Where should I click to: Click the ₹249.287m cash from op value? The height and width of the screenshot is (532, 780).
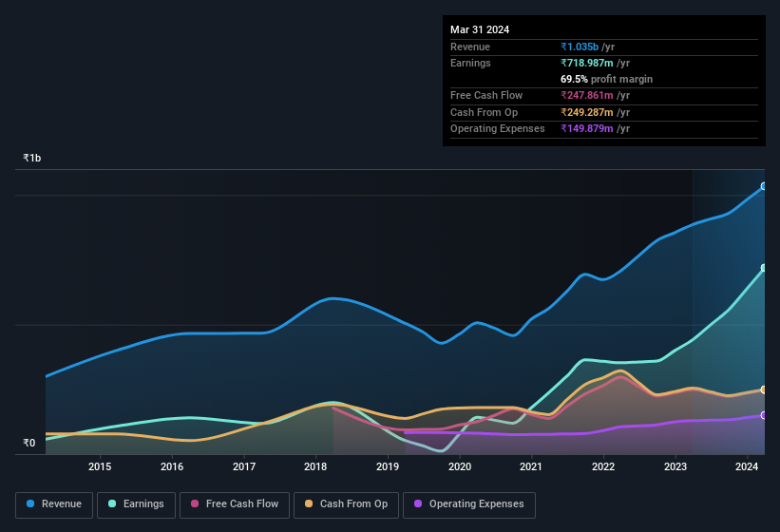587,112
